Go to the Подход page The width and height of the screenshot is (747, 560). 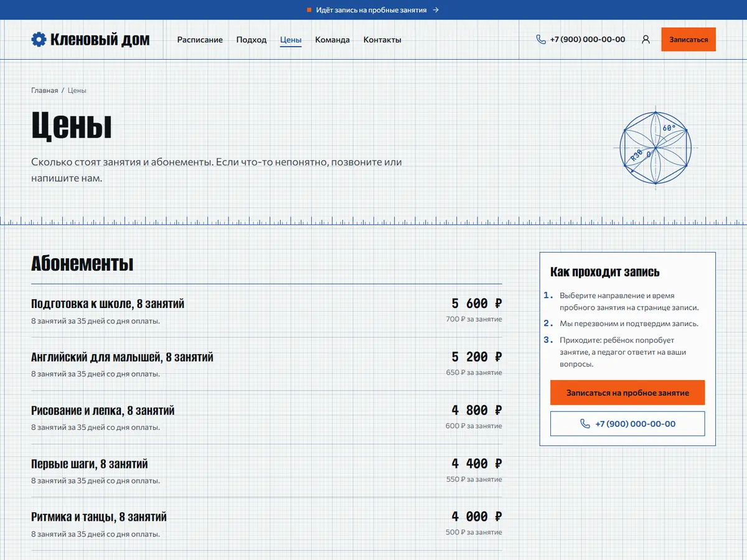251,39
